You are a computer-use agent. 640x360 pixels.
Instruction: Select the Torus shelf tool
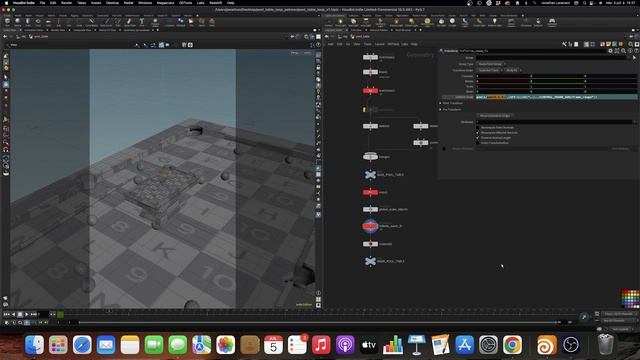(x=38, y=22)
